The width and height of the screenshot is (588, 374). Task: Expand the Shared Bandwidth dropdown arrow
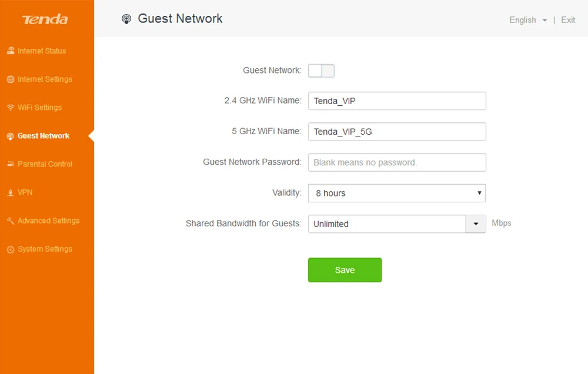click(476, 224)
